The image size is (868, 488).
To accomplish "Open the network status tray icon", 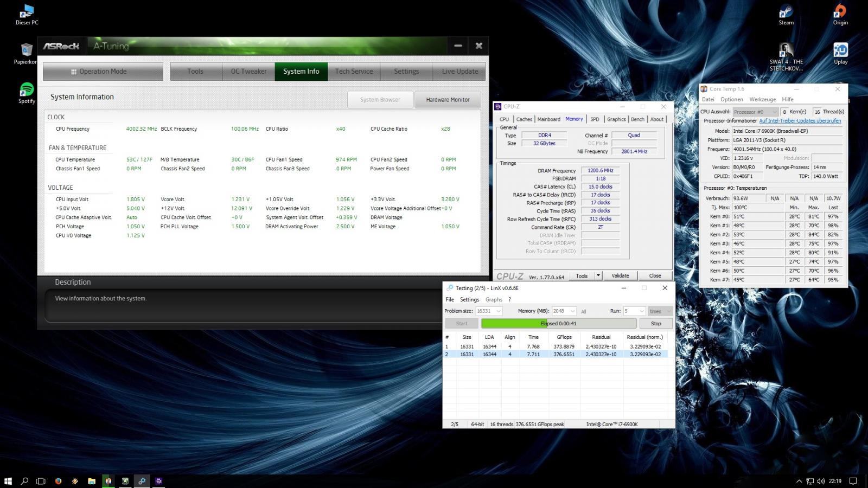I will point(810,481).
